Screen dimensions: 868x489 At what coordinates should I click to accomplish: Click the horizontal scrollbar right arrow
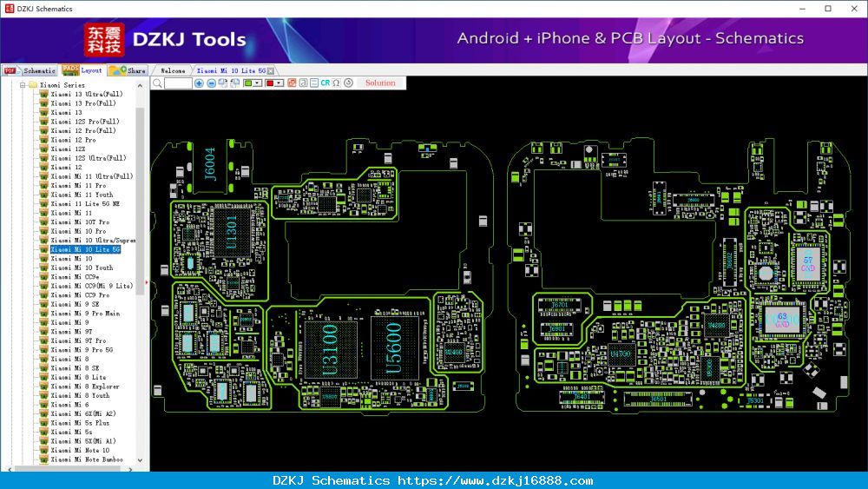tap(131, 469)
